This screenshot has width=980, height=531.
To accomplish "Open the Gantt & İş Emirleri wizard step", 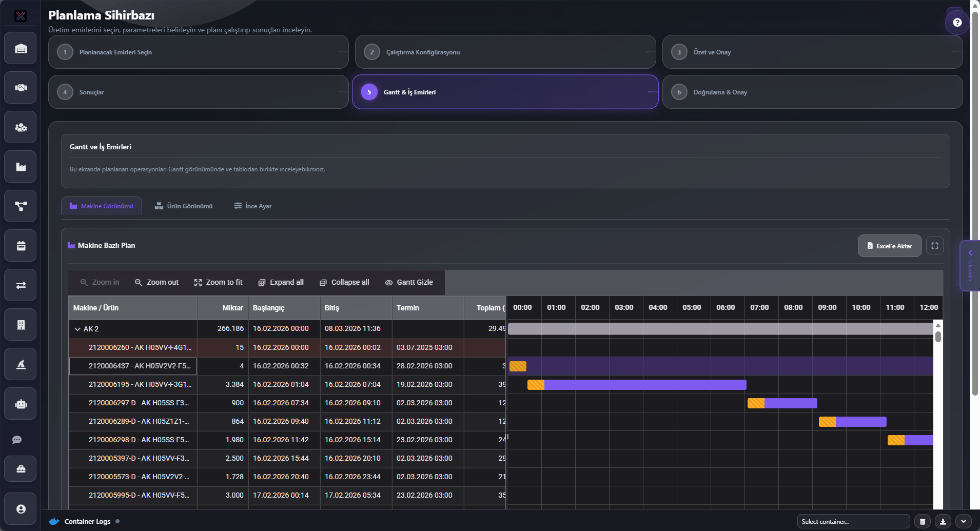I will pyautogui.click(x=504, y=92).
